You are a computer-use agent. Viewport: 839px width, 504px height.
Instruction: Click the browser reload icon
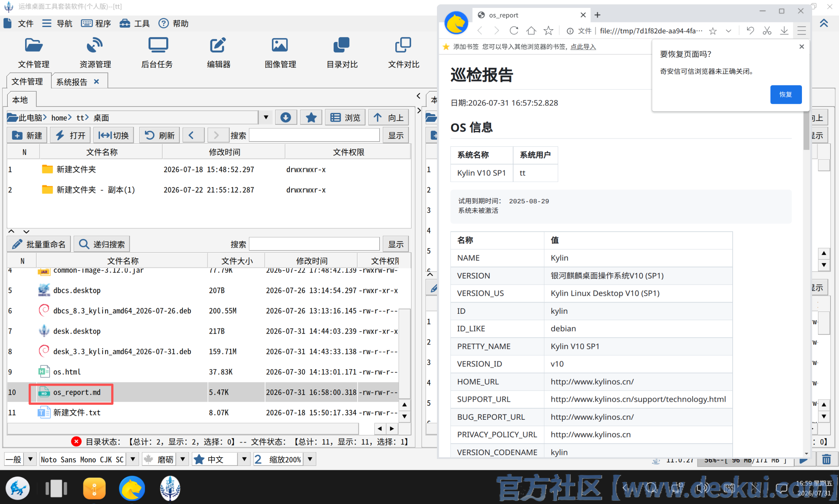pos(514,31)
